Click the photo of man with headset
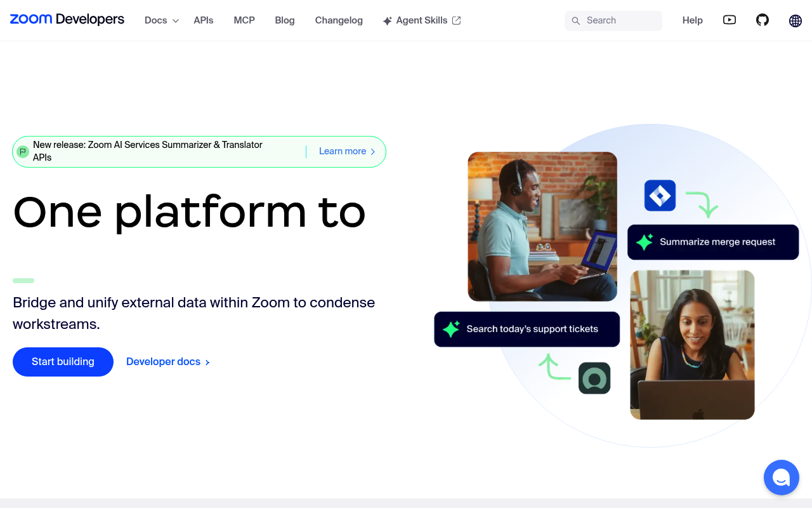812x508 pixels. pos(542,226)
